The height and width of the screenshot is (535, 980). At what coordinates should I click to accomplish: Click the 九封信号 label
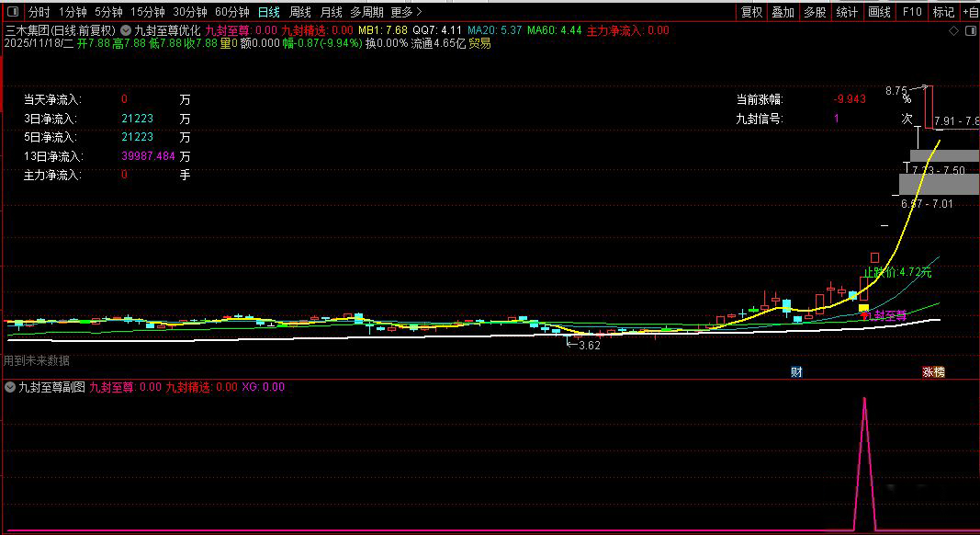click(x=760, y=119)
